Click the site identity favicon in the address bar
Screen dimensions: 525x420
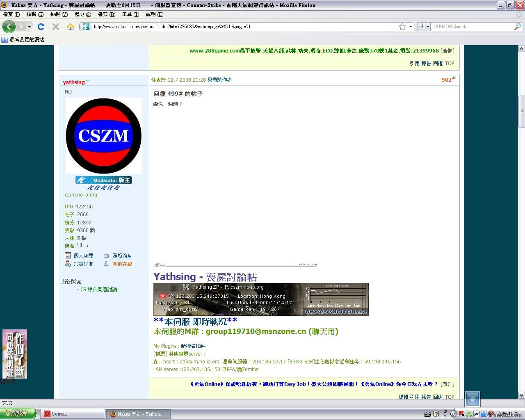[86, 27]
